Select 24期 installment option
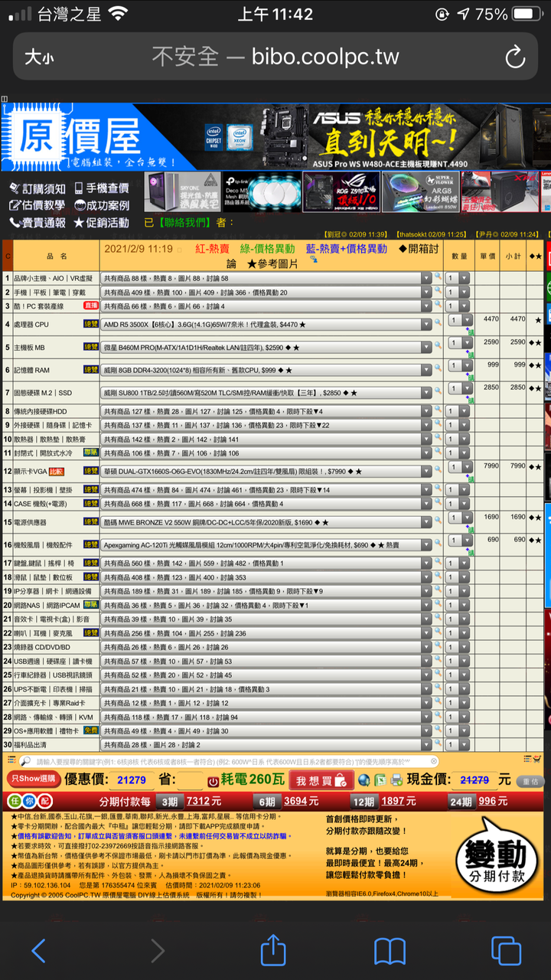Viewport: 551px width, 980px height. point(461,802)
